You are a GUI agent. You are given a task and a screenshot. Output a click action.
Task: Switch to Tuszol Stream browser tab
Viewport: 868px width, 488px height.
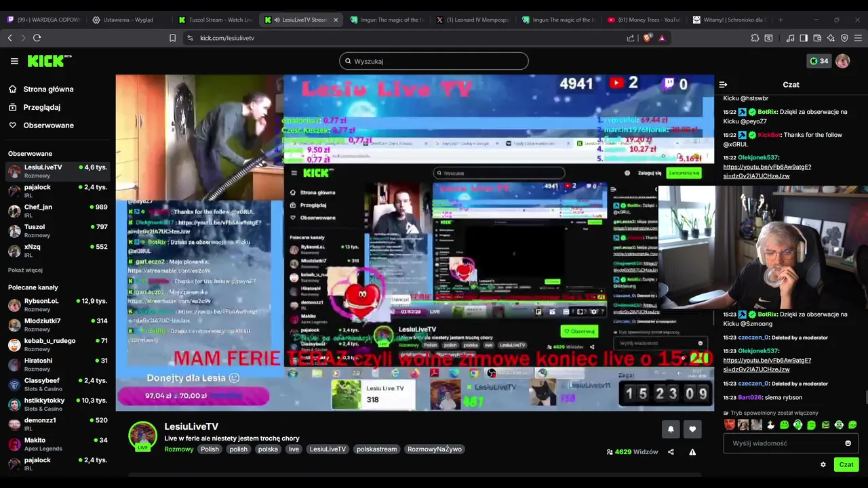215,20
